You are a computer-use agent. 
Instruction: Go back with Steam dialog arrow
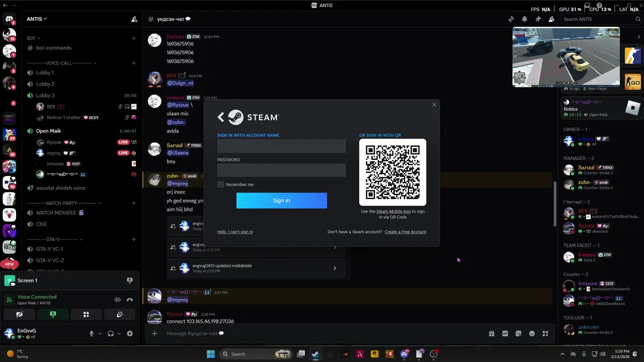click(x=220, y=117)
